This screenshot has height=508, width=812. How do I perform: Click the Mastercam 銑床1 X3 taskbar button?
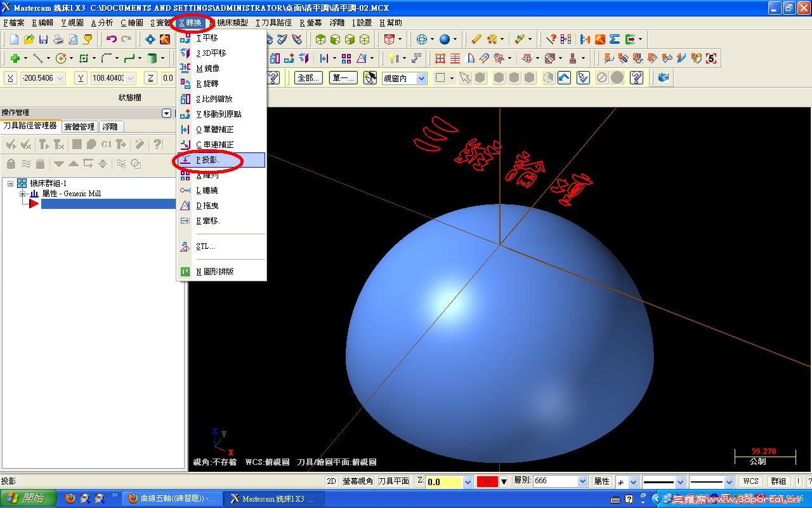[275, 498]
